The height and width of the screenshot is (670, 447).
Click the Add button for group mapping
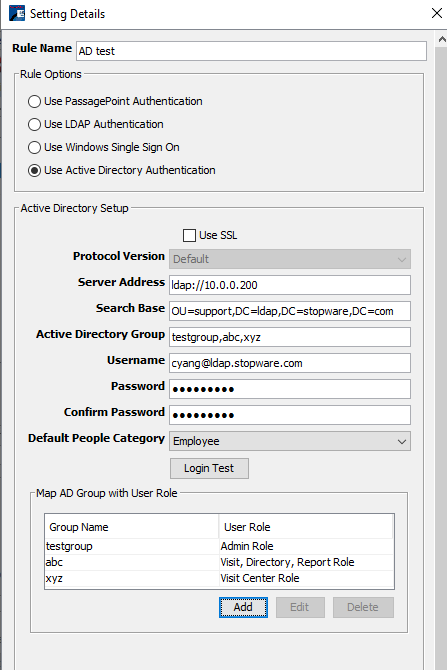pos(243,607)
